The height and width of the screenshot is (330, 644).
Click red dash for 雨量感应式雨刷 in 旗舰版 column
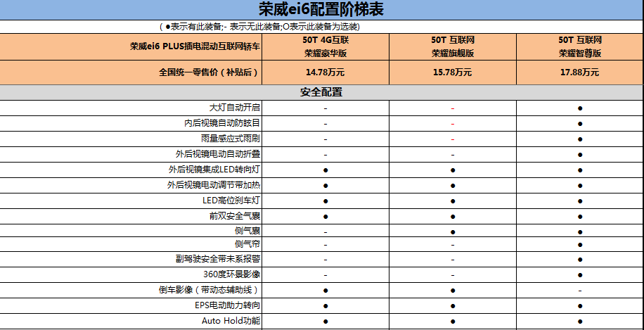point(453,139)
